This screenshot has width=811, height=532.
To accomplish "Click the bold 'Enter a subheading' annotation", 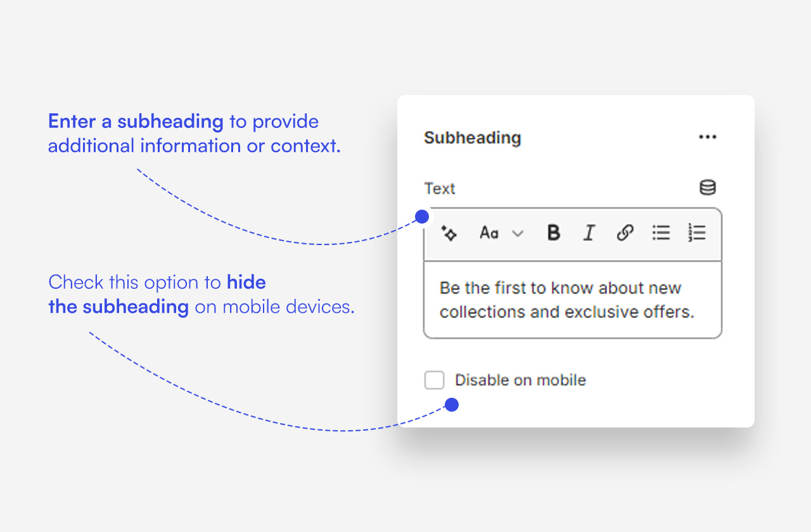I will pyautogui.click(x=136, y=121).
